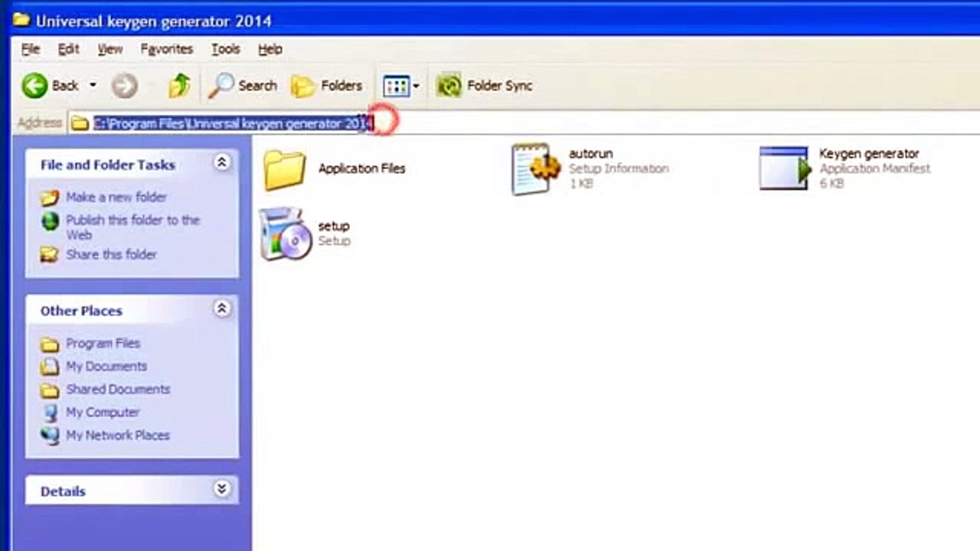Open My Documents link
This screenshot has height=551, width=980.
(106, 367)
